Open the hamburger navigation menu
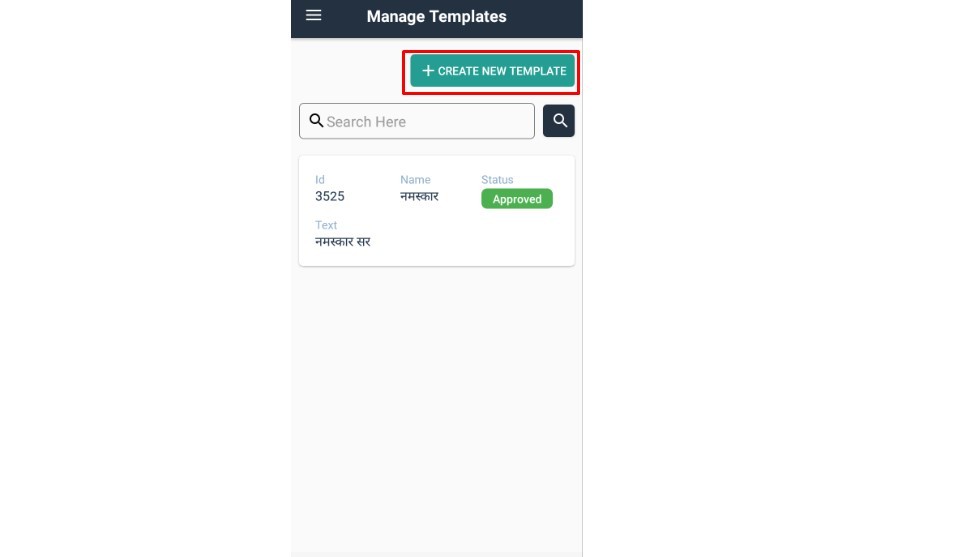The width and height of the screenshot is (959, 557). [x=313, y=15]
